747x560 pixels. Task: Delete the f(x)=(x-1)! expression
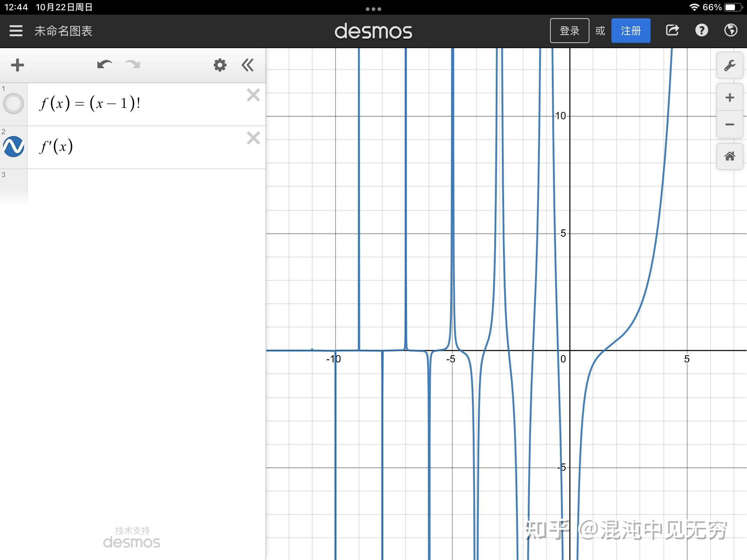253,95
